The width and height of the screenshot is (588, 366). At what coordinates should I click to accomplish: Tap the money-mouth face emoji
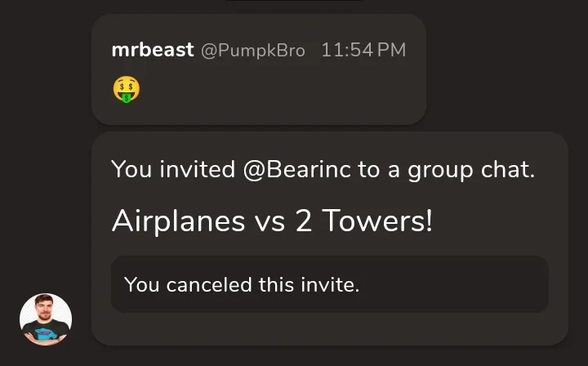[127, 89]
